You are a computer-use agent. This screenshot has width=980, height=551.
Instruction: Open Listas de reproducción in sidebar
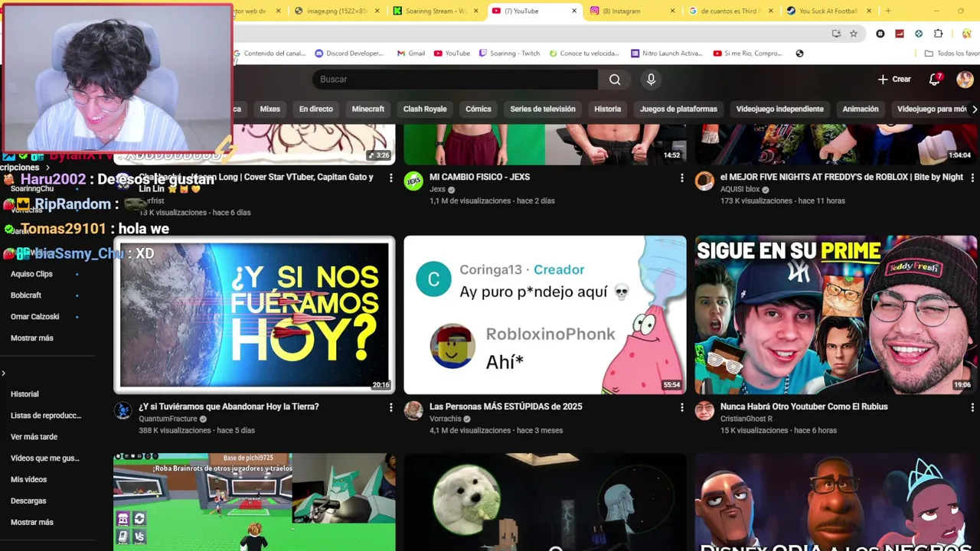point(46,416)
